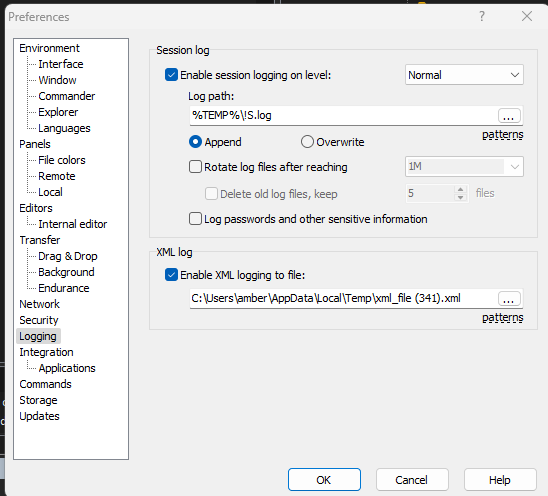This screenshot has height=496, width=548.
Task: Browse for session log path
Action: (x=509, y=116)
